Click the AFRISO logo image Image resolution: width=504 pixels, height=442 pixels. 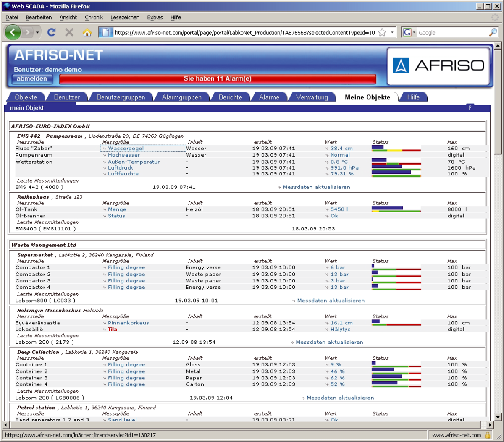click(438, 66)
